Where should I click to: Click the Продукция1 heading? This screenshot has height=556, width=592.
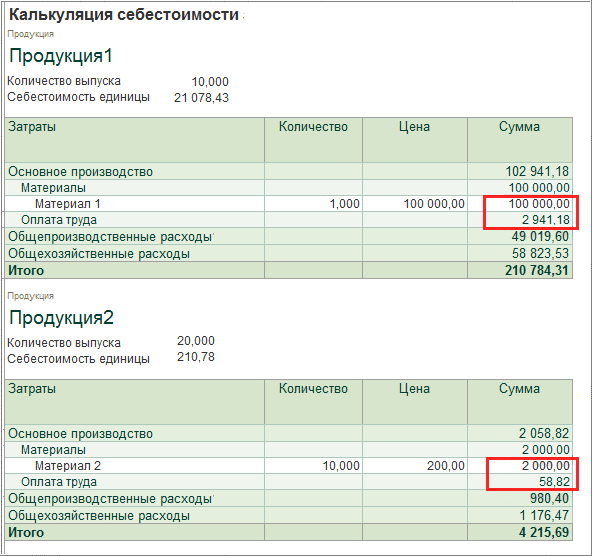[61, 56]
